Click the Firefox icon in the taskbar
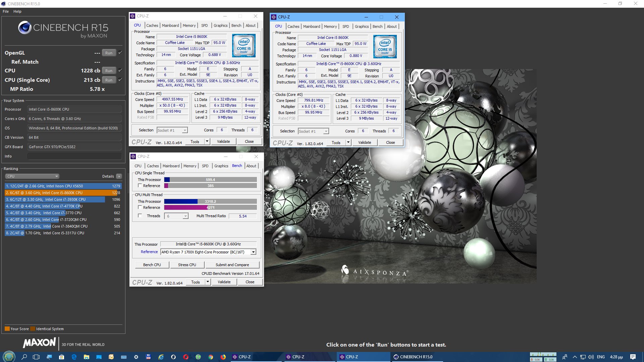The height and width of the screenshot is (362, 644). coord(223,357)
